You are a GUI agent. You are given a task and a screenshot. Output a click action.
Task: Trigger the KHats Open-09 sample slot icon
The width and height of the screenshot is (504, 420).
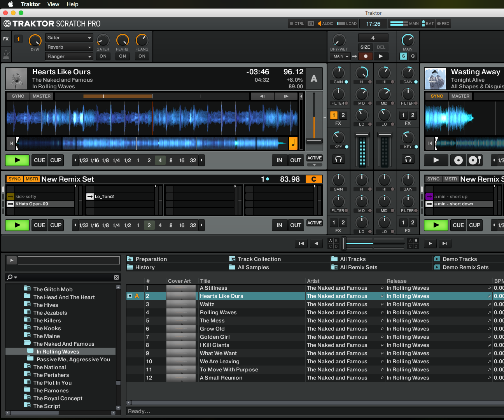(x=10, y=204)
